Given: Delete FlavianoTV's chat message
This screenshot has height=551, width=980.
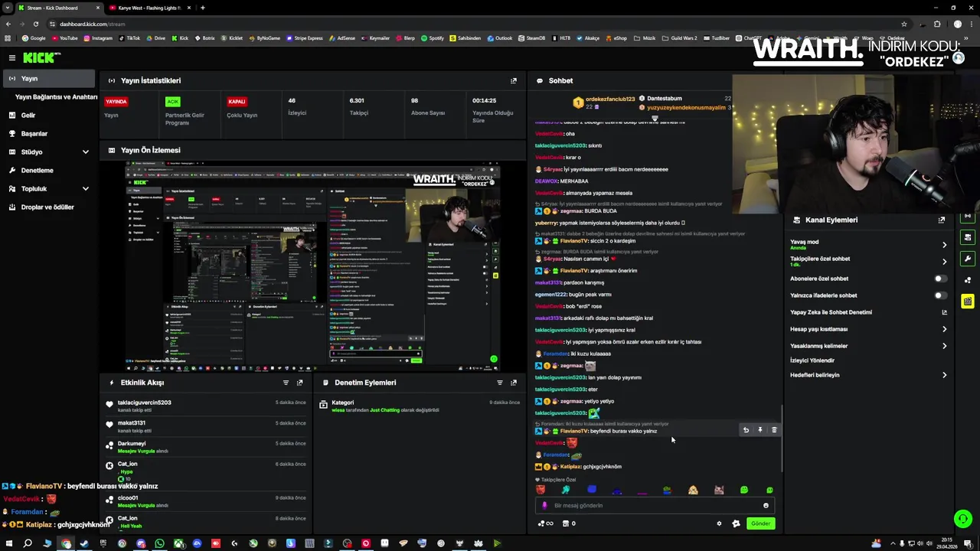Looking at the screenshot, I should pos(774,430).
